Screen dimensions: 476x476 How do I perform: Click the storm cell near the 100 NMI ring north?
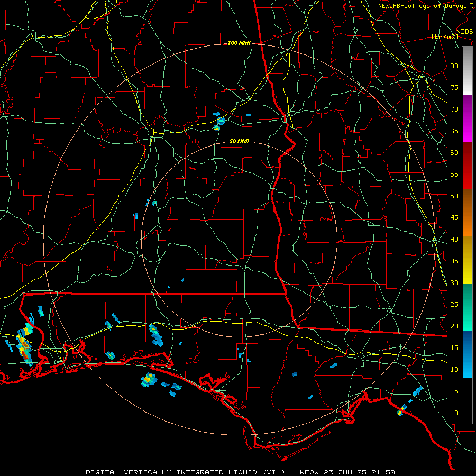click(x=219, y=122)
